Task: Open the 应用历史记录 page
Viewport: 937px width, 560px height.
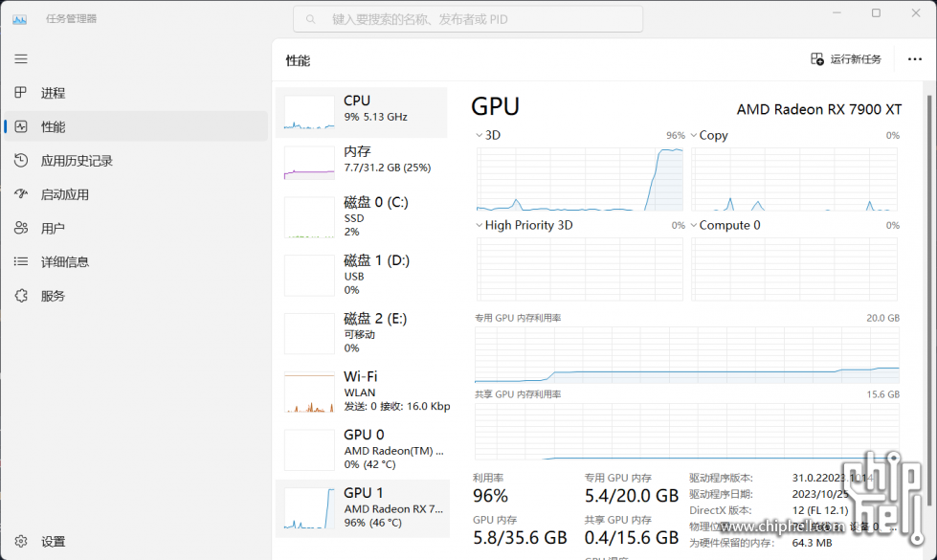Action: point(77,160)
